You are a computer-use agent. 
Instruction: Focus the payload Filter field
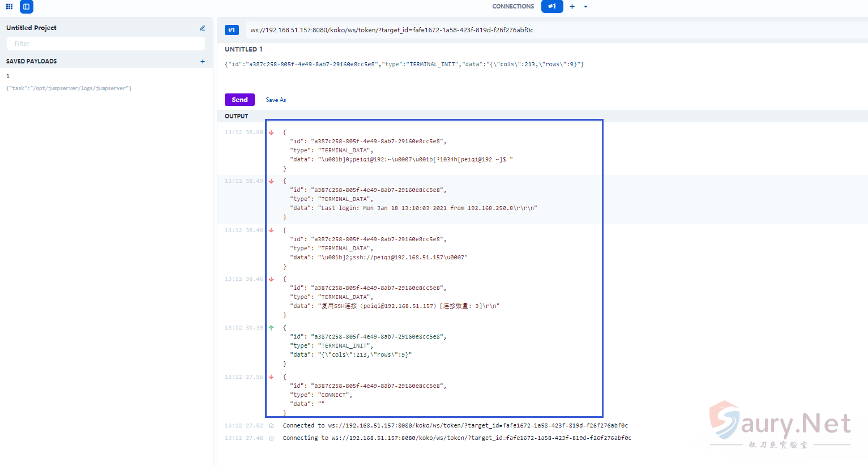click(x=106, y=44)
